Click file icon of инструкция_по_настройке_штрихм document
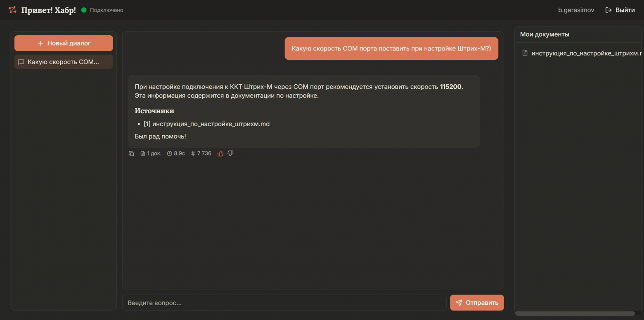Image resolution: width=644 pixels, height=320 pixels. 525,53
